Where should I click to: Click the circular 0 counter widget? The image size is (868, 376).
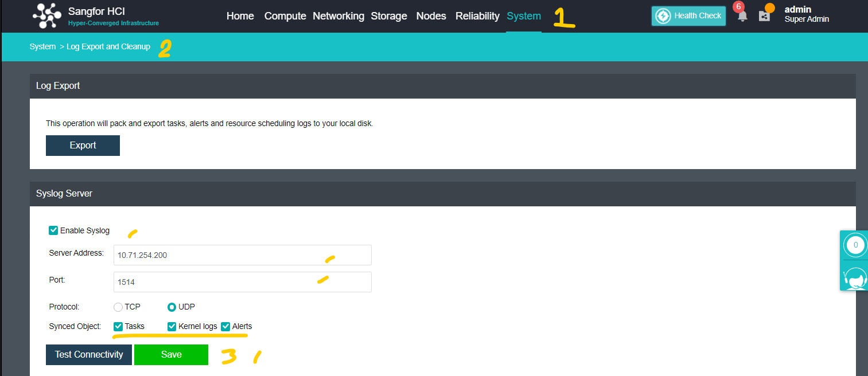(x=855, y=245)
